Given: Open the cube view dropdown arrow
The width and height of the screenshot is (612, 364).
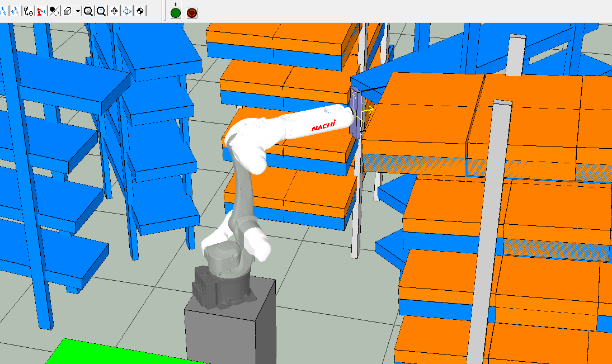Looking at the screenshot, I should [x=78, y=11].
